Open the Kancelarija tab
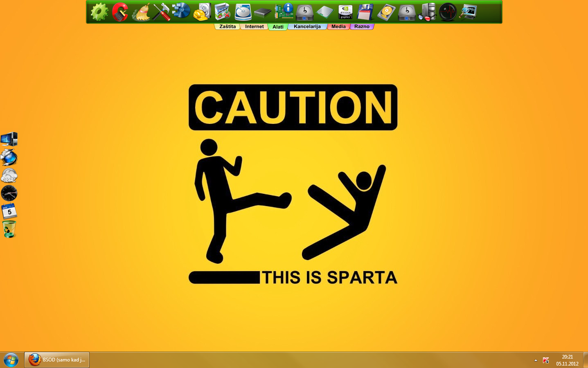The image size is (588, 368). (307, 27)
